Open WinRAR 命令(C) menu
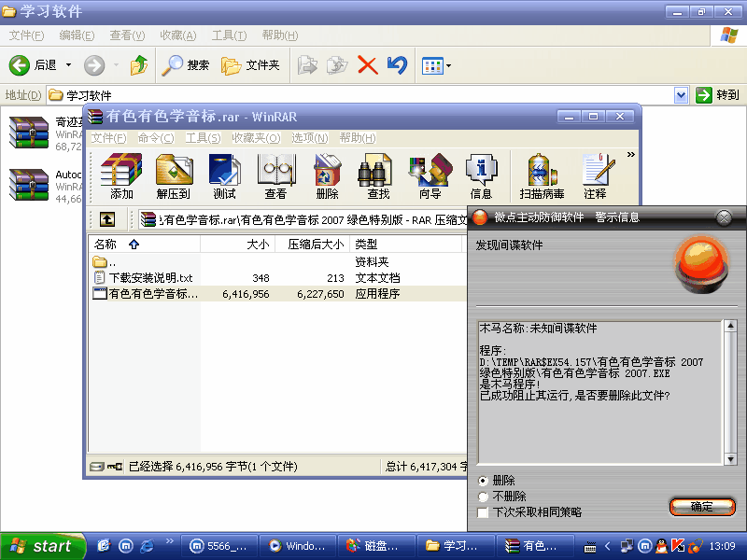747x560 pixels. pos(156,138)
